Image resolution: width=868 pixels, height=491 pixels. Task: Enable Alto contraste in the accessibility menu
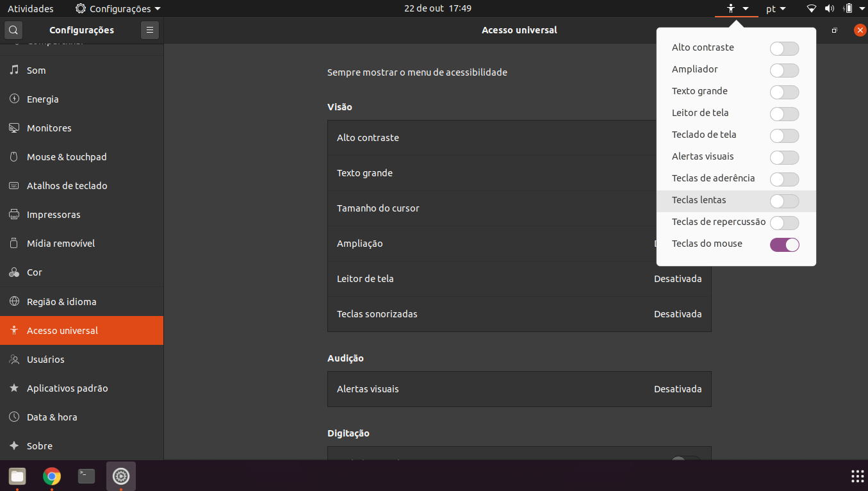(x=784, y=48)
